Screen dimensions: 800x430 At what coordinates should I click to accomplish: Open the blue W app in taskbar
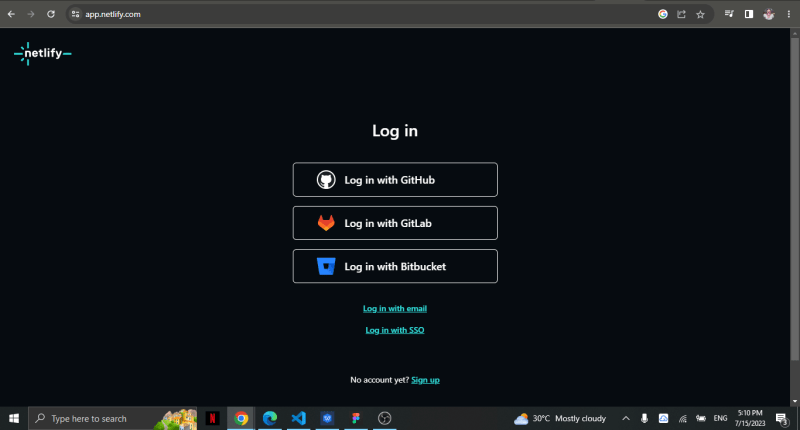click(x=327, y=418)
